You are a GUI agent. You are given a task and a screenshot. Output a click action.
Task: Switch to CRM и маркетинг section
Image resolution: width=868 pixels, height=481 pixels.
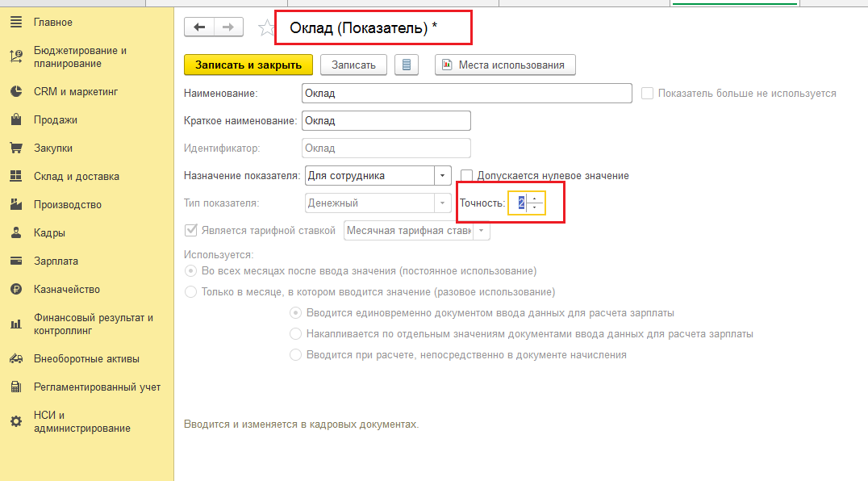(x=18, y=91)
